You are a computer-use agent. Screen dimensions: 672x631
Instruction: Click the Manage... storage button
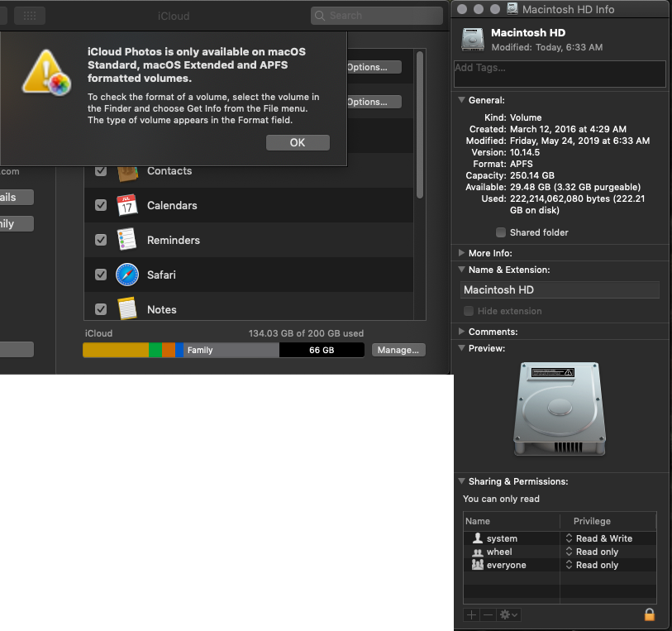point(398,350)
